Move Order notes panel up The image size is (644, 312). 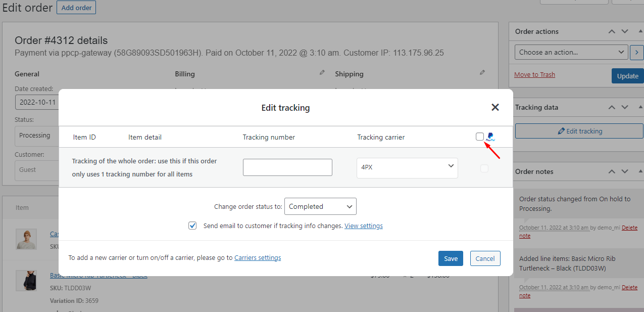coord(612,171)
